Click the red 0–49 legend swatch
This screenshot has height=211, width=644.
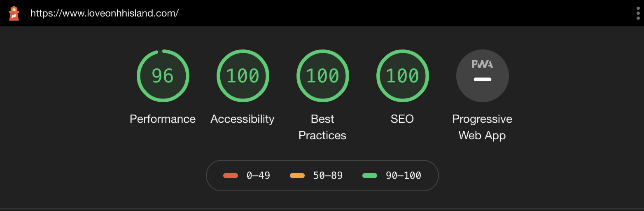[231, 176]
